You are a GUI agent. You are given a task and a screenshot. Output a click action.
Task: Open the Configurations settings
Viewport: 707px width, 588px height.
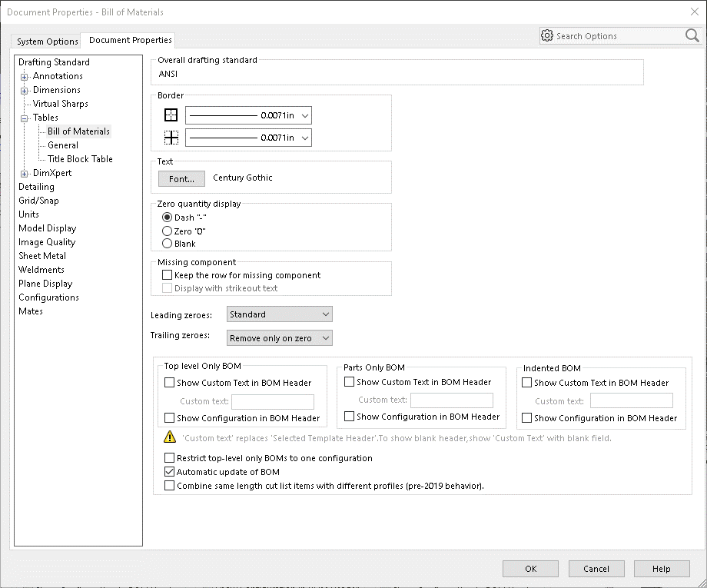click(x=48, y=297)
